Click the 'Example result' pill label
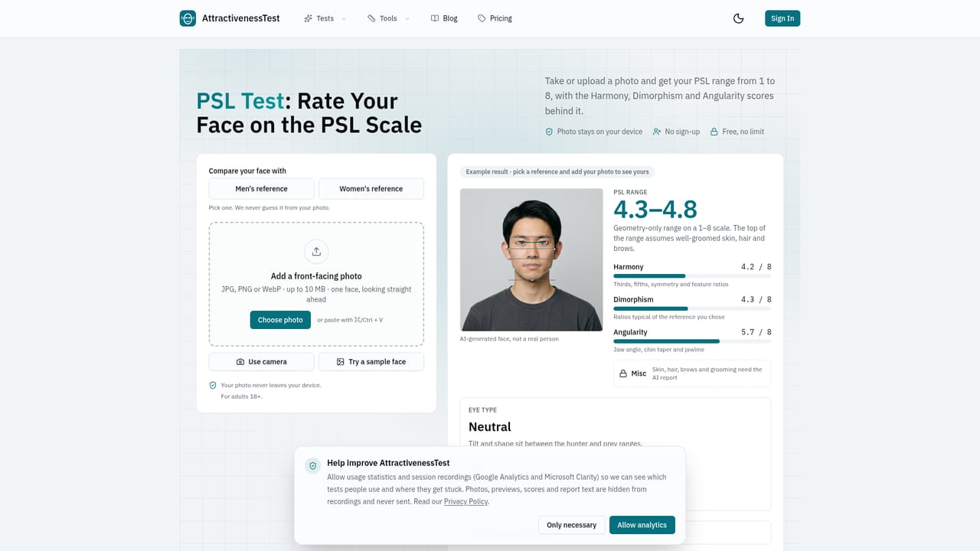Image resolution: width=980 pixels, height=551 pixels. pos(558,172)
